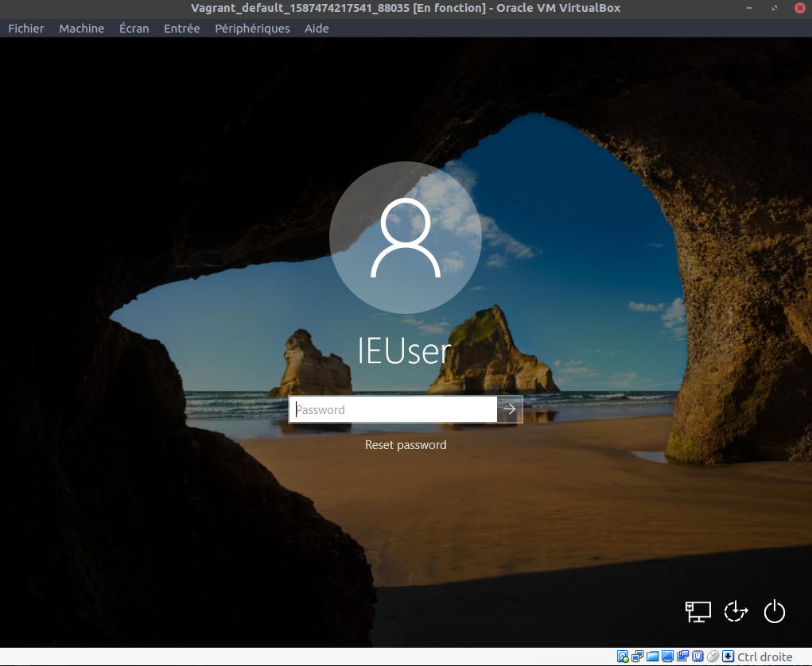Expand the Périphériques menu

coord(252,29)
